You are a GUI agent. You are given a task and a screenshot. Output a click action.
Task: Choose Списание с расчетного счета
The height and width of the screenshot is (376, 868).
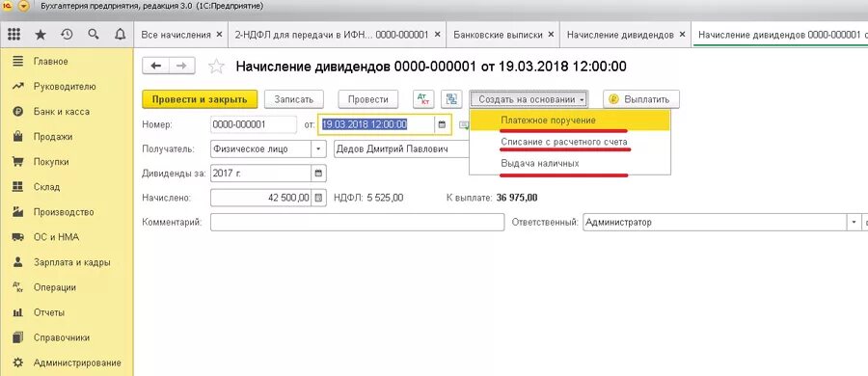(x=570, y=143)
